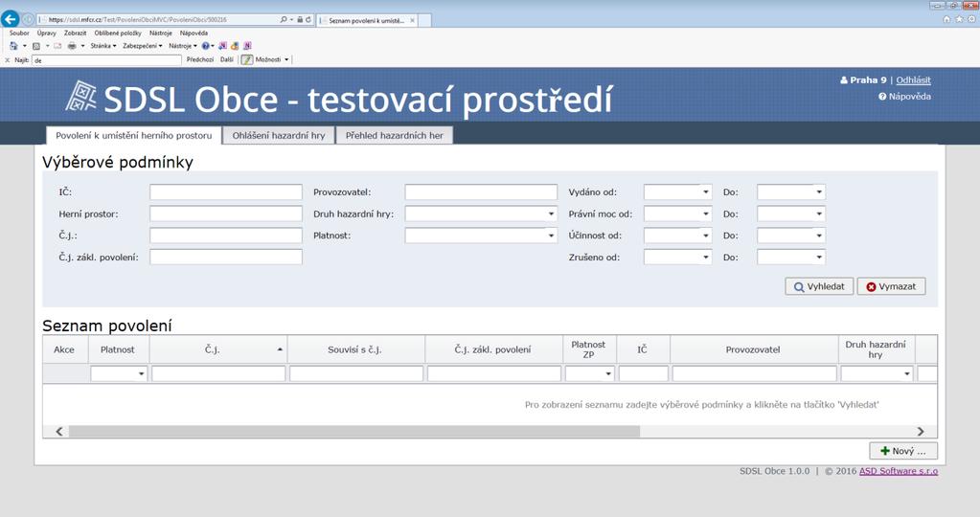The width and height of the screenshot is (980, 517).
Task: Click Předchozí in the Find bar
Action: (200, 60)
